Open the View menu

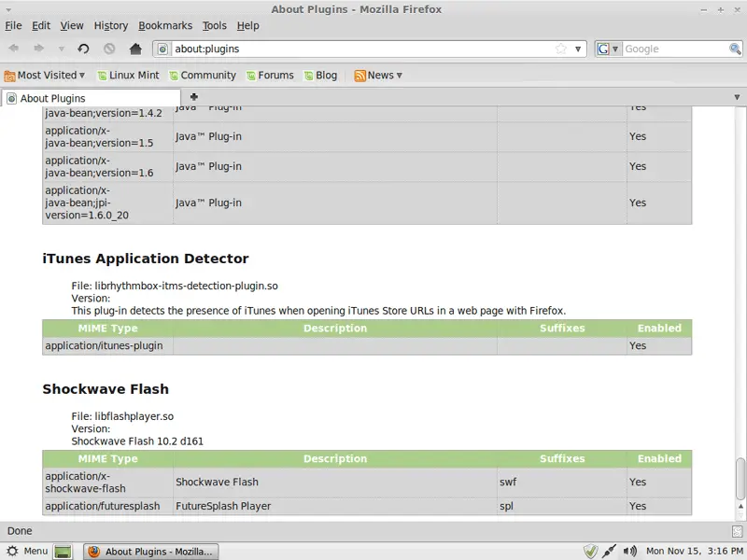coord(72,26)
